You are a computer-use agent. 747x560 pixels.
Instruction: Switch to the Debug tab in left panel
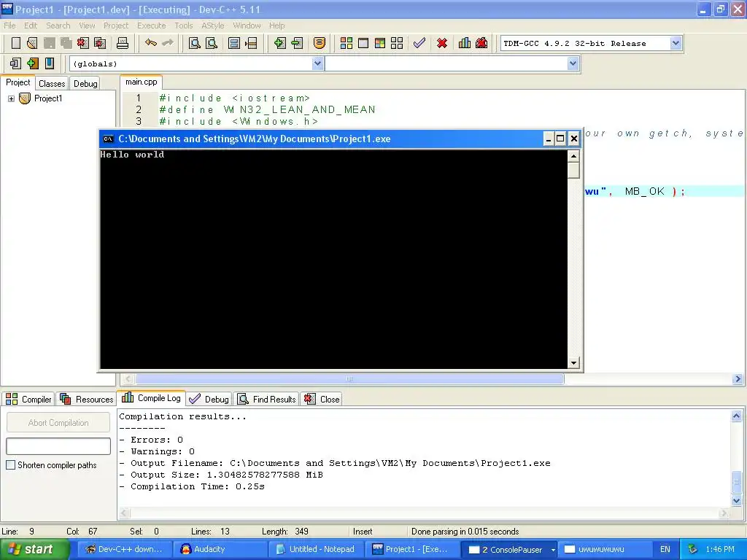pyautogui.click(x=85, y=83)
